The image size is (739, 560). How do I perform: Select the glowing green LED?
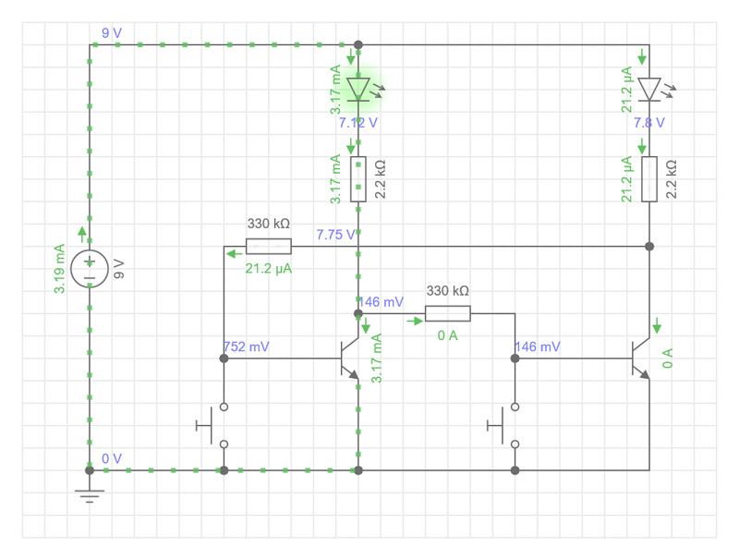tap(358, 90)
